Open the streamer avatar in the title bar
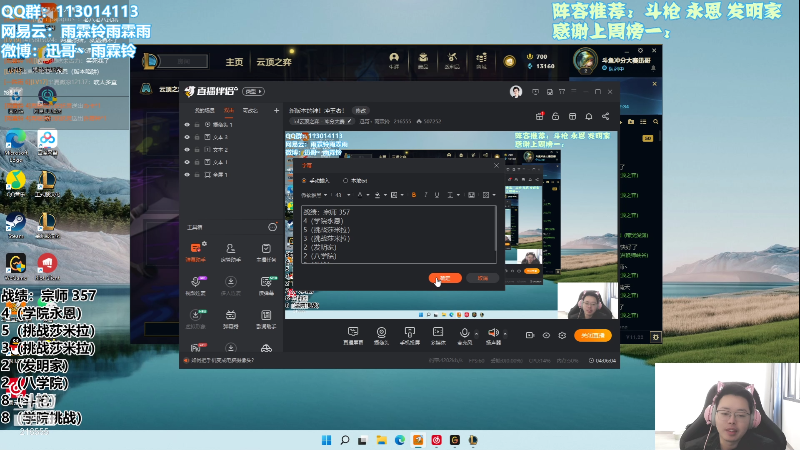Screen dimensions: 800x450 [x=516, y=92]
